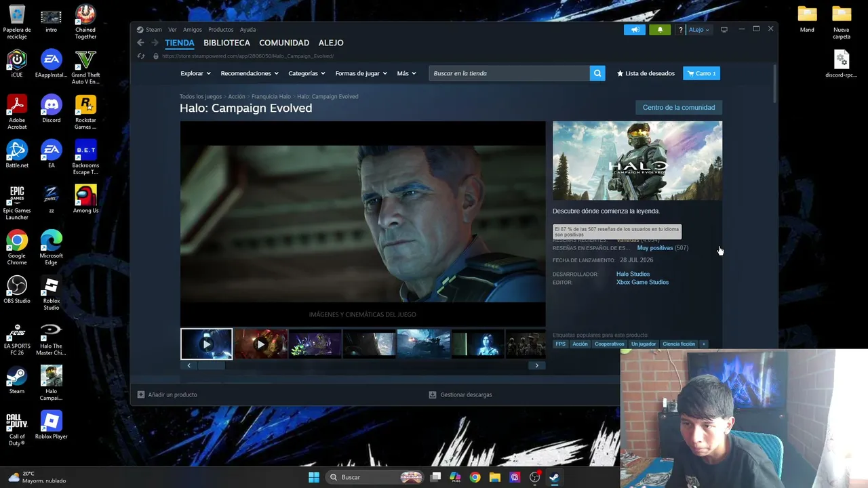Switch to the ALEJO profile tab

[x=331, y=43]
